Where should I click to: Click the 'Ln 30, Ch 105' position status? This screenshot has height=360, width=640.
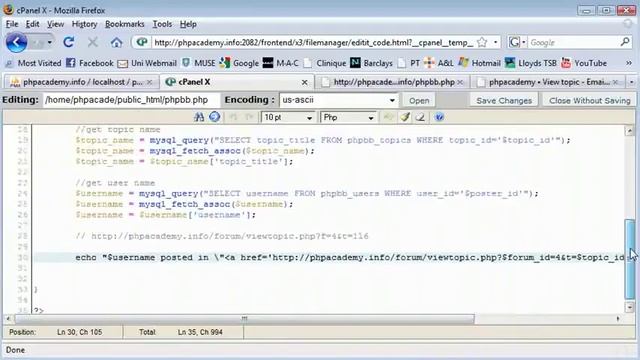tap(80, 332)
